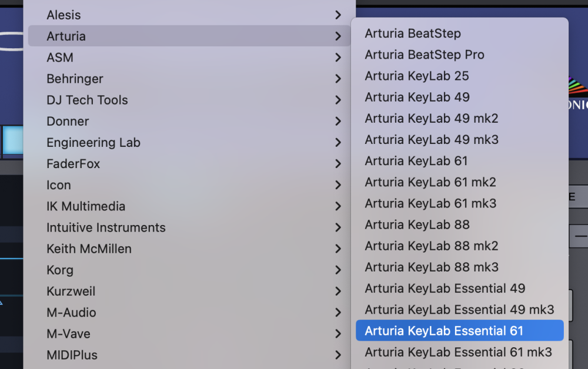Open the Intuitive Instruments submenu

pyautogui.click(x=106, y=227)
